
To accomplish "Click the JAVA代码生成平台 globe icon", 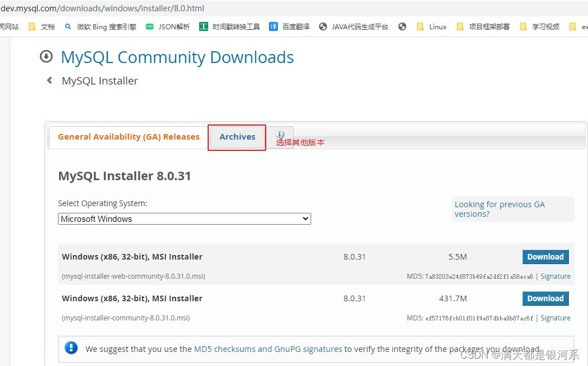I will pos(322,26).
